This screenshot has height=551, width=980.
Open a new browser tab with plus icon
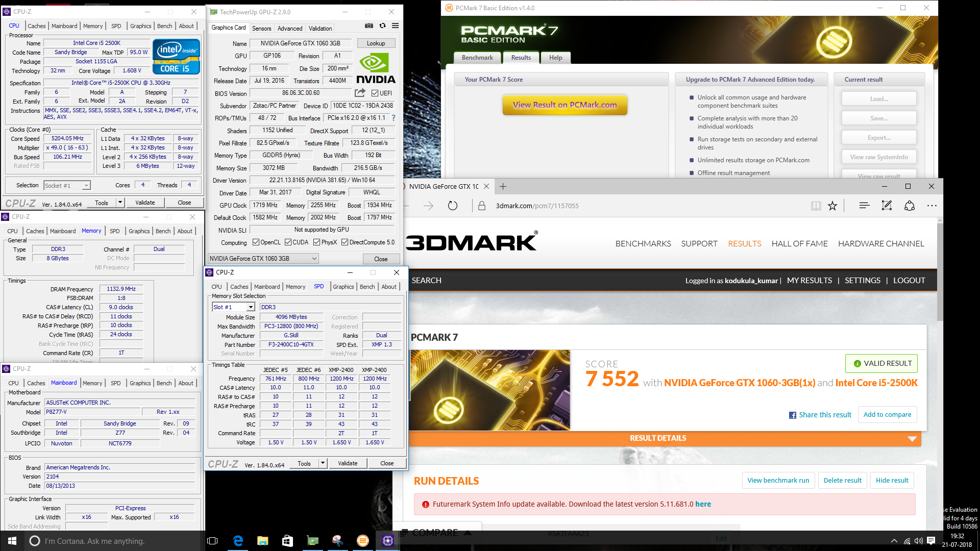[x=503, y=187]
